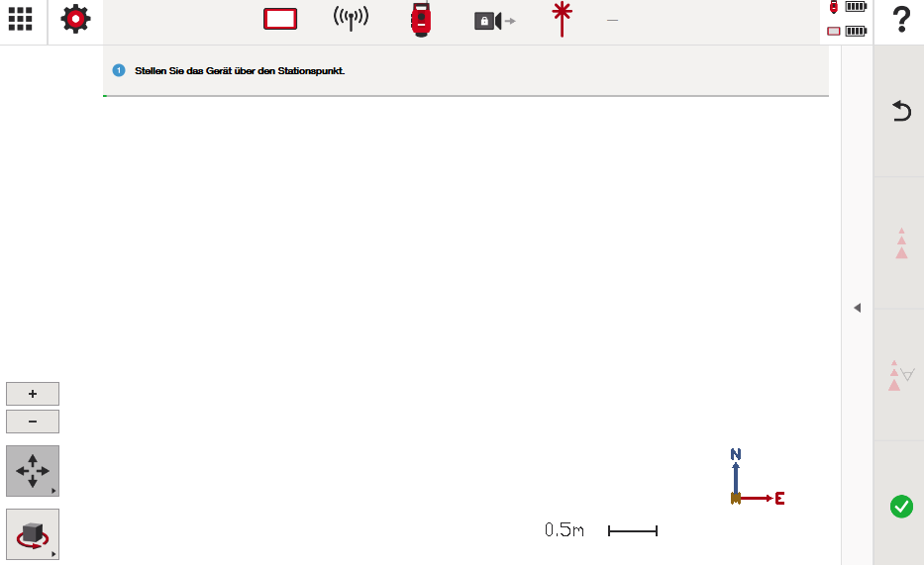
Task: Open the main apps grid menu
Action: 20,19
